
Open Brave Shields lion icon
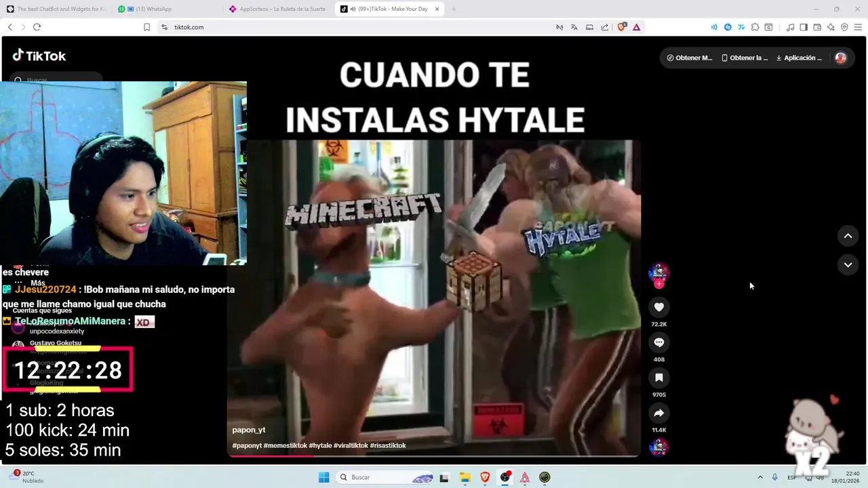pos(621,27)
